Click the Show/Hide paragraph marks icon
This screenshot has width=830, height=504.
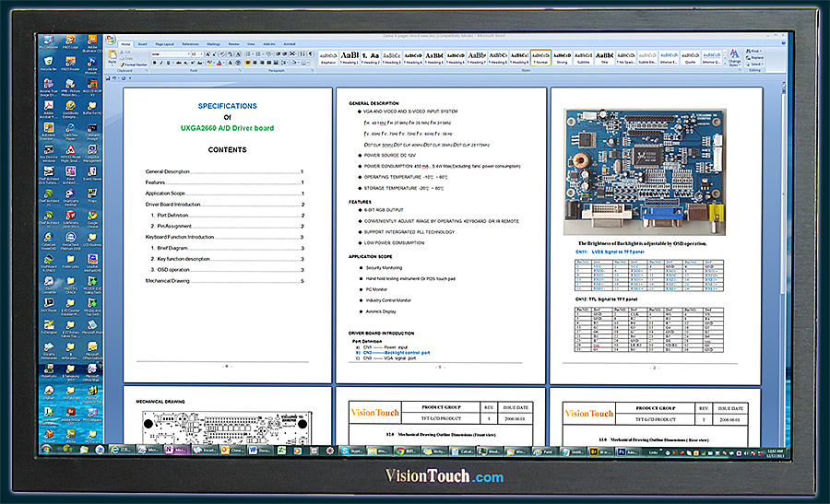308,54
